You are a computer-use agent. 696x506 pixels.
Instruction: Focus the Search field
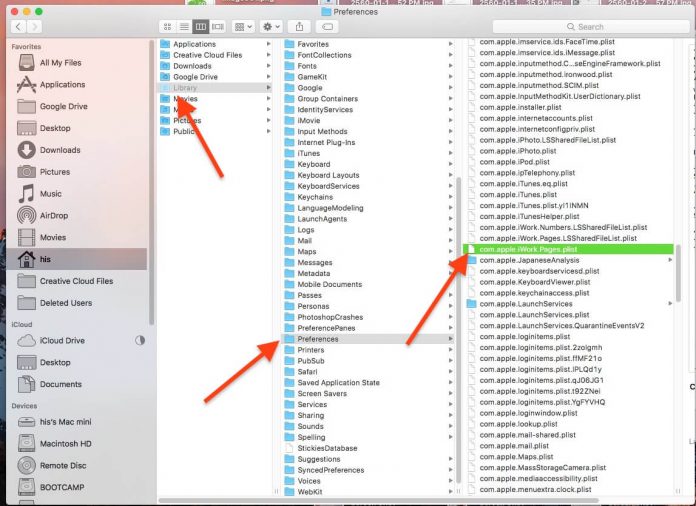click(x=591, y=27)
